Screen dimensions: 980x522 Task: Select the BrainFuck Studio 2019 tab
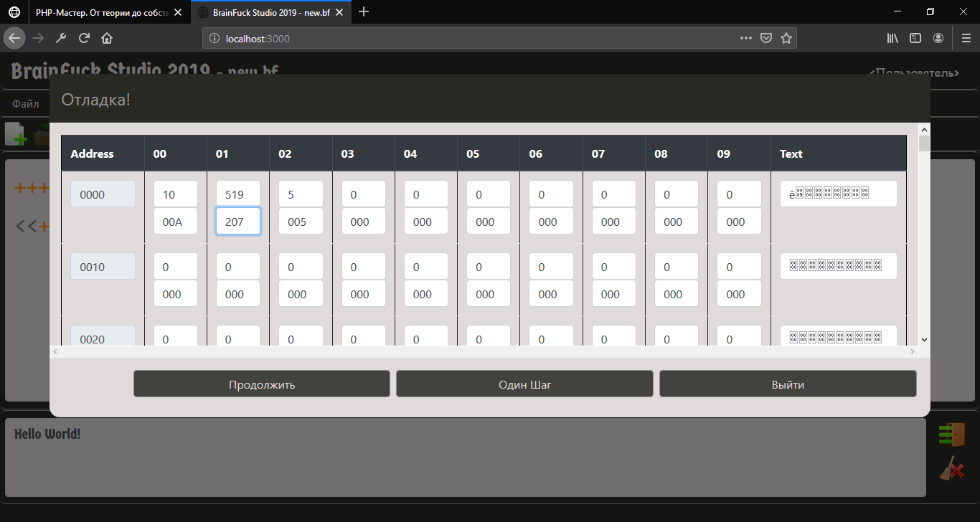(x=271, y=12)
